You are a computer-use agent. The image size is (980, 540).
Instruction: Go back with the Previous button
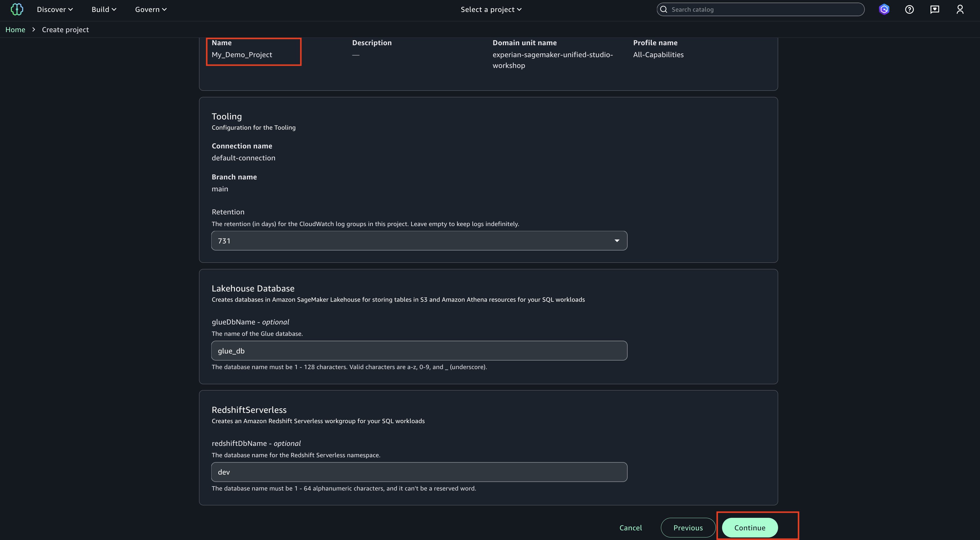click(688, 527)
